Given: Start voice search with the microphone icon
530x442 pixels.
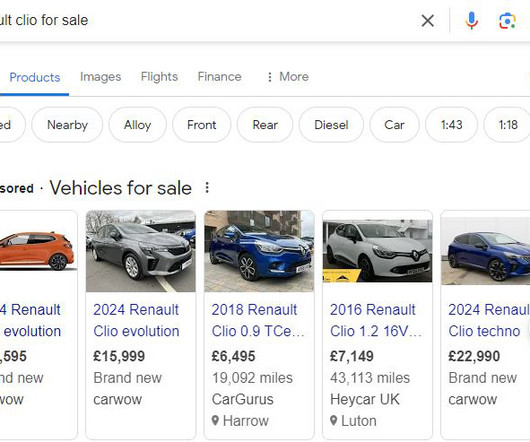Looking at the screenshot, I should 472,21.
